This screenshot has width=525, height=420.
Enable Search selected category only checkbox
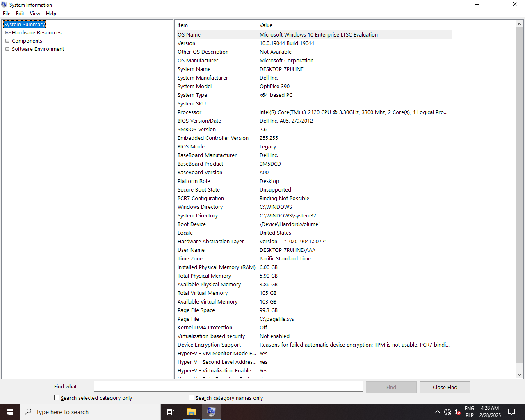tap(57, 398)
